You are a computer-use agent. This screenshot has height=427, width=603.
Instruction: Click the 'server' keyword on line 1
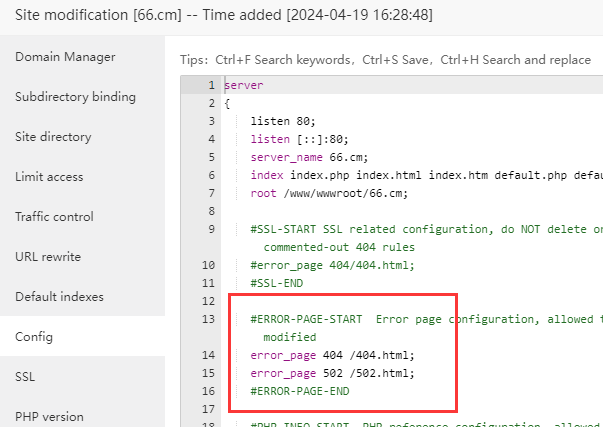coord(244,85)
